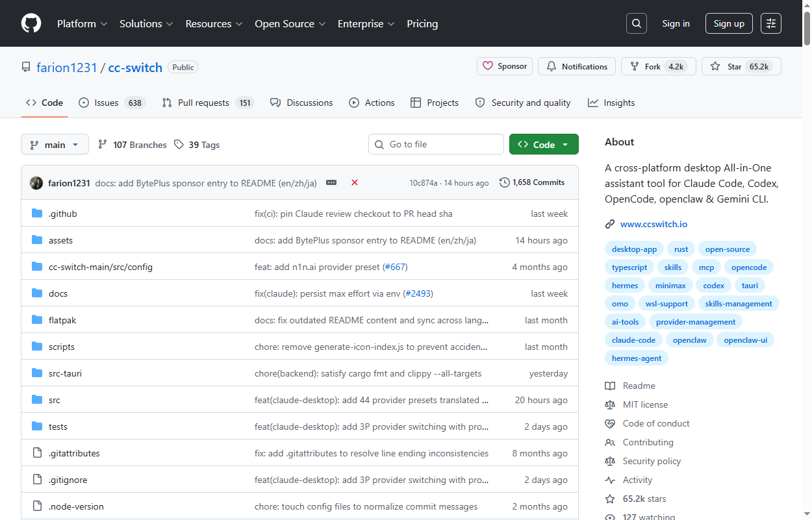The image size is (812, 520).
Task: Open the Discussions tab
Action: (x=301, y=103)
